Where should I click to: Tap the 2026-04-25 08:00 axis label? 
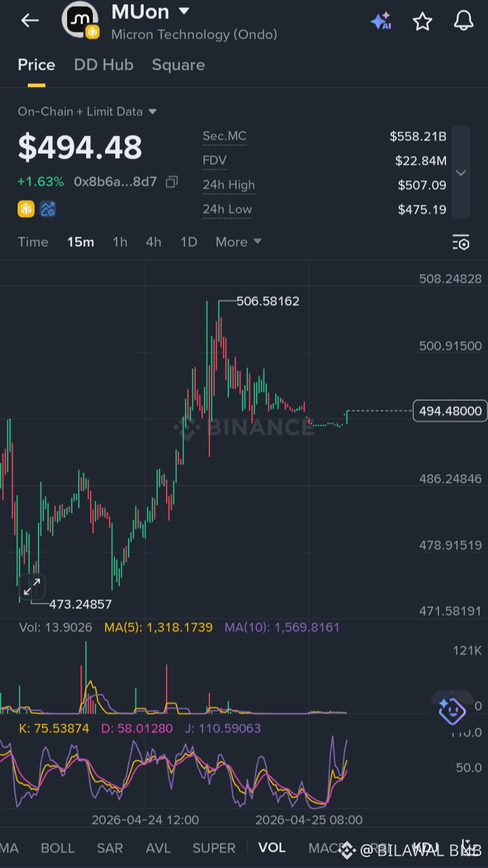coord(309,820)
